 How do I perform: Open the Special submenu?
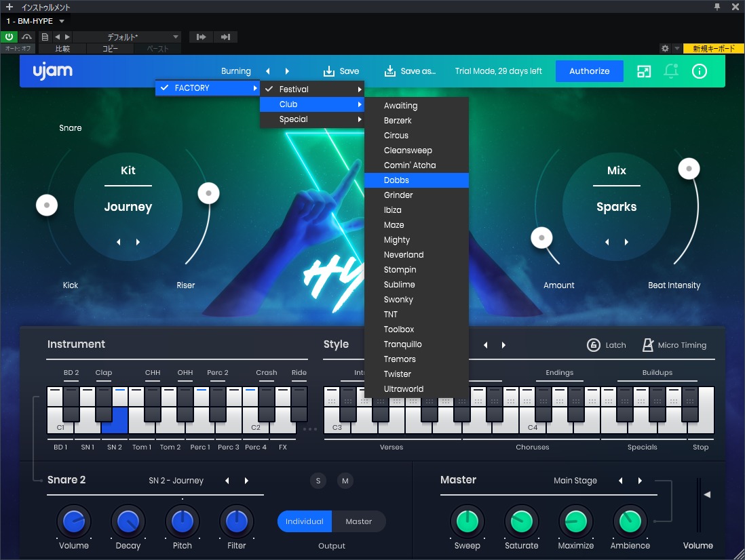pyautogui.click(x=312, y=119)
